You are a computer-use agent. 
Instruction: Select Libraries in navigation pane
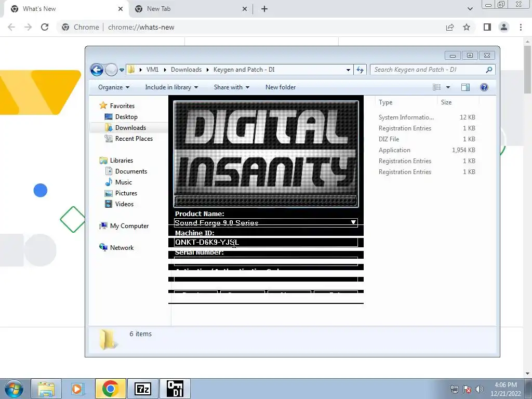122,161
